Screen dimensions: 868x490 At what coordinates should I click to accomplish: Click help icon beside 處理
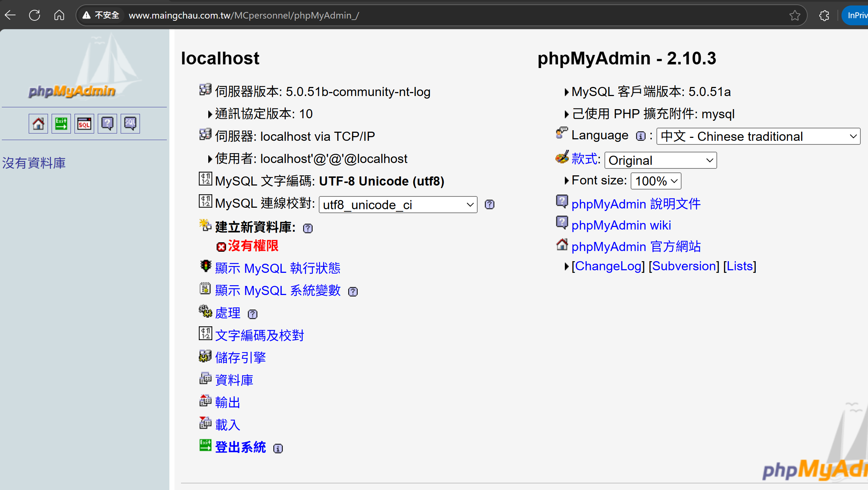tap(253, 314)
